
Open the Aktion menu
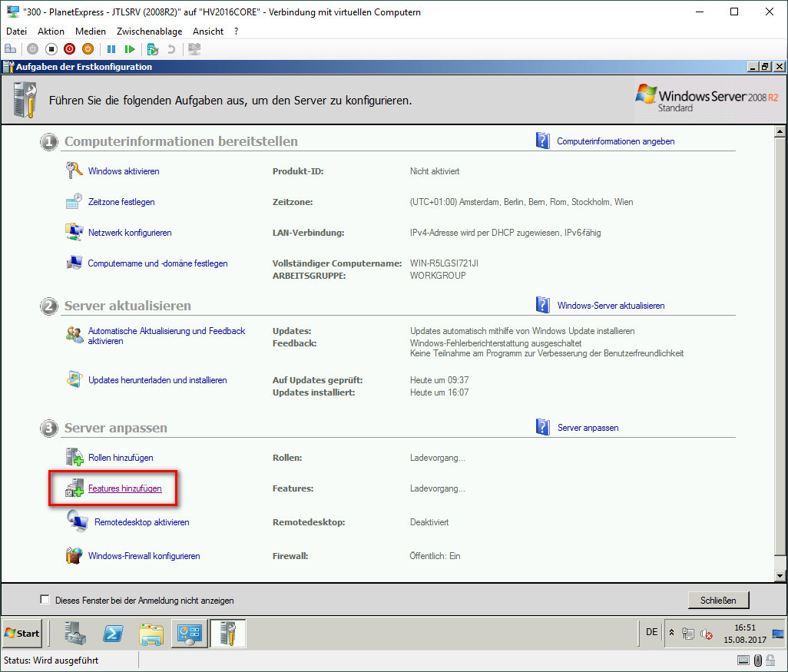51,31
